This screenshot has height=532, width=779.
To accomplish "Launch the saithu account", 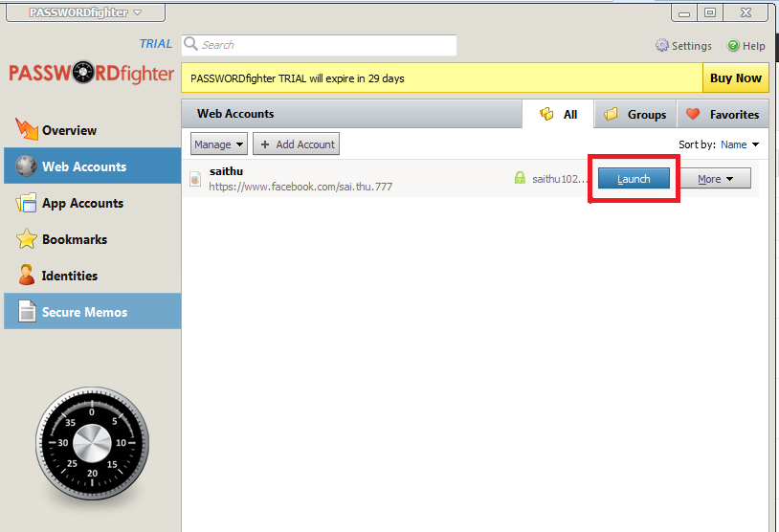I will 634,178.
